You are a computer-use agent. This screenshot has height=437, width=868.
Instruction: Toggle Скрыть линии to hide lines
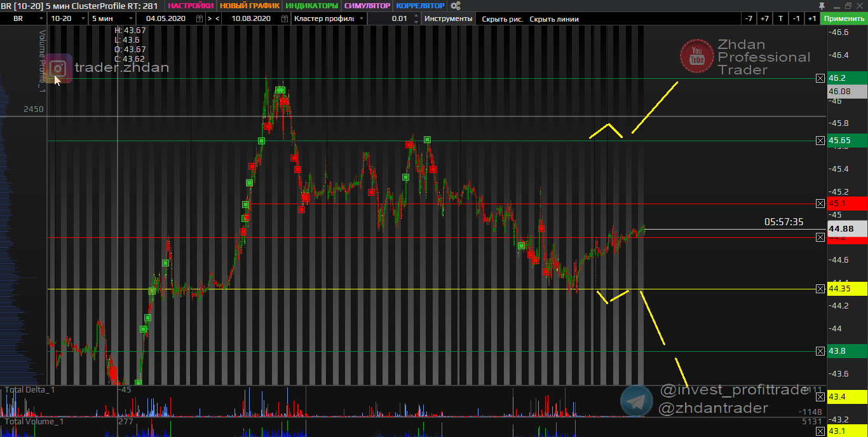pos(554,19)
